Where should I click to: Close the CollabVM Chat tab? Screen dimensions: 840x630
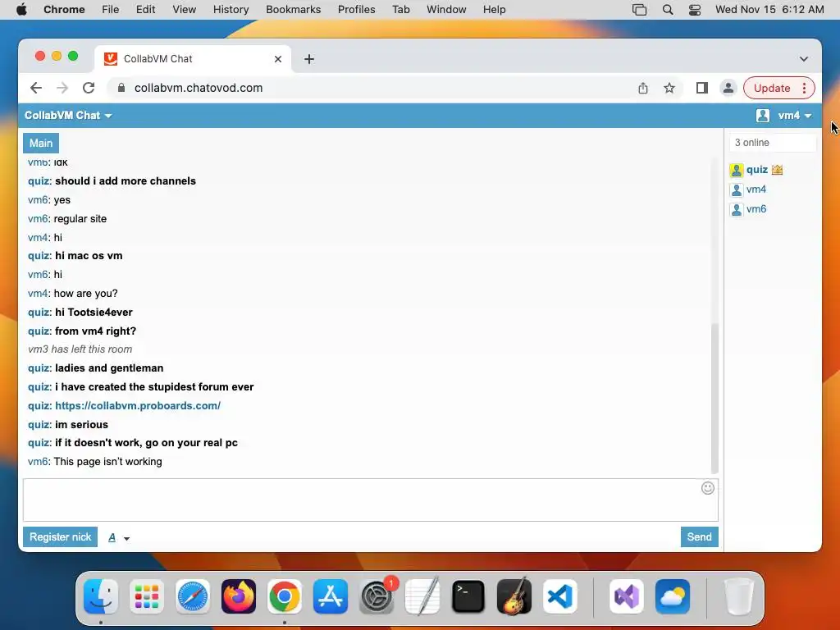pyautogui.click(x=278, y=59)
